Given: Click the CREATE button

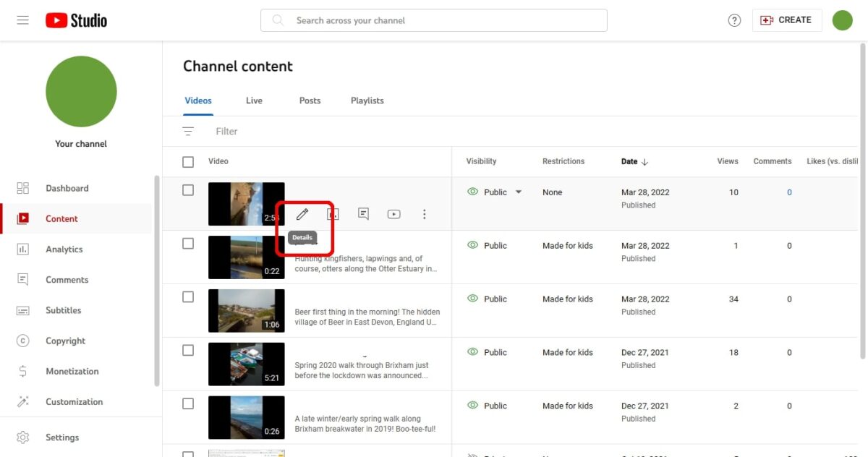Looking at the screenshot, I should [786, 20].
